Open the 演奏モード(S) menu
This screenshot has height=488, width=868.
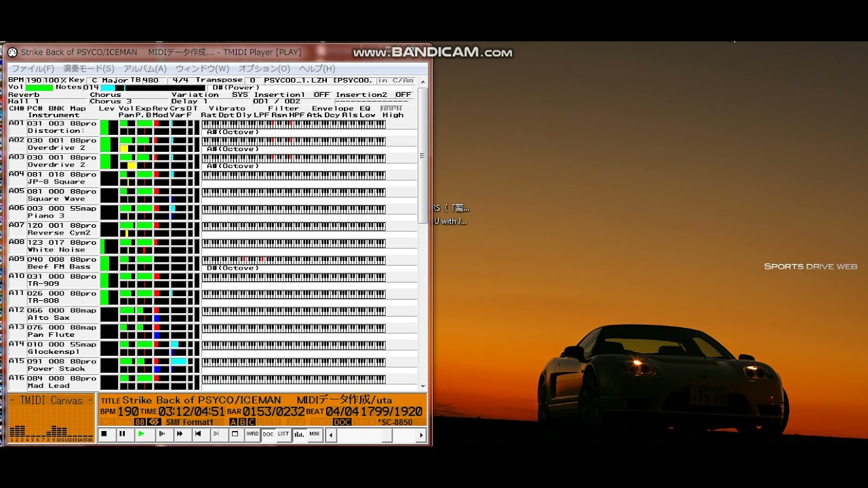coord(89,68)
